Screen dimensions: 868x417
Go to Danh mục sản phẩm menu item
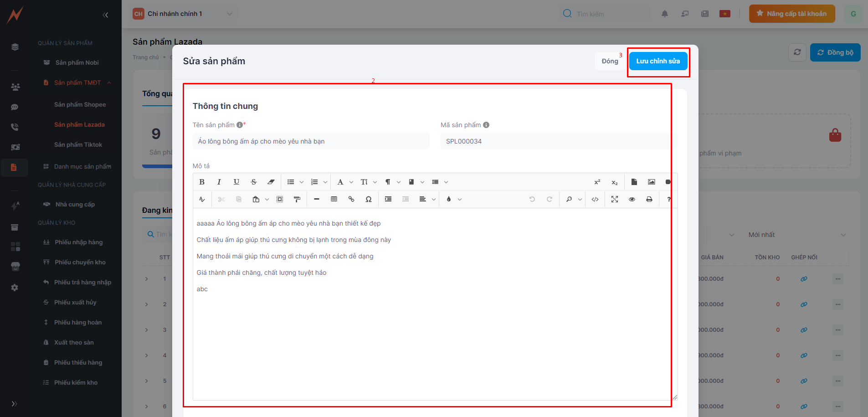tap(82, 166)
